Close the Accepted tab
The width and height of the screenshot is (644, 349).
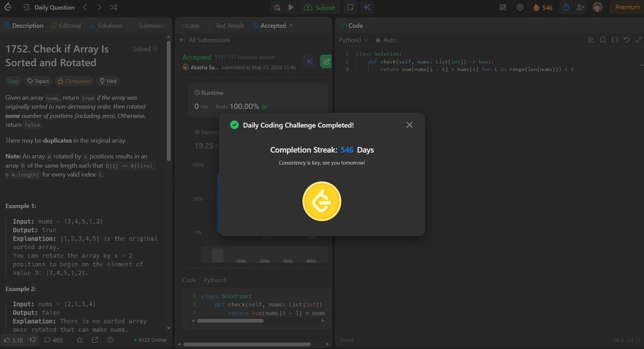(291, 26)
